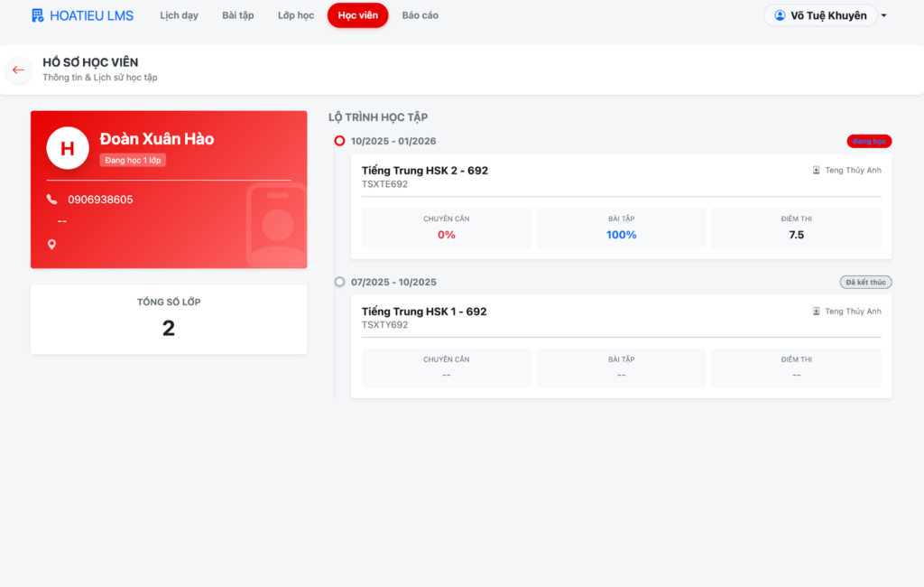Click the back arrow button
Image resolution: width=924 pixels, height=587 pixels.
pyautogui.click(x=18, y=70)
